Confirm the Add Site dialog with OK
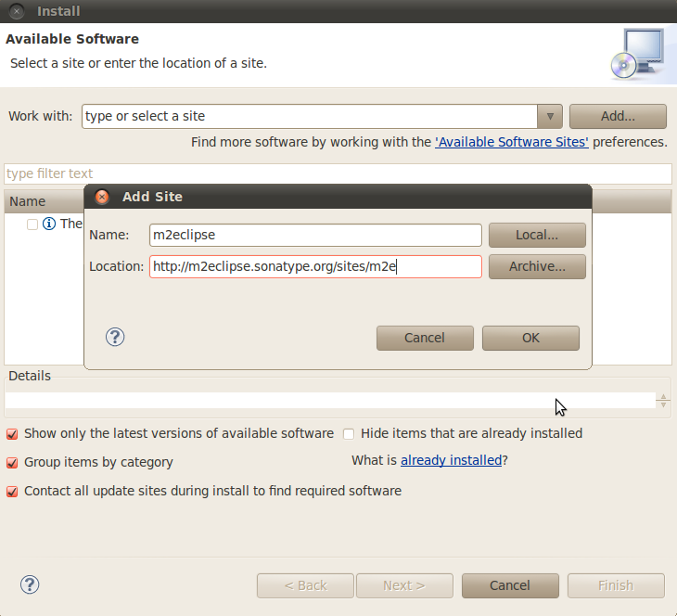Viewport: 677px width, 616px height. (530, 338)
